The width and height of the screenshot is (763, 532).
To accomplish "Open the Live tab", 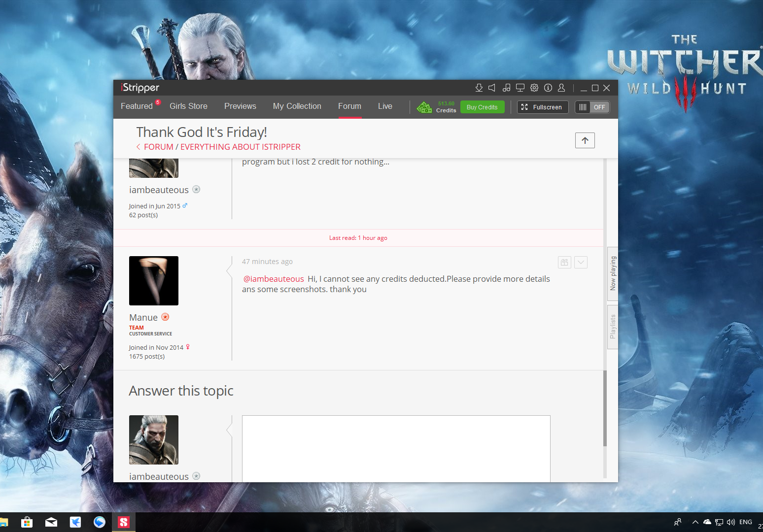I will tap(385, 106).
